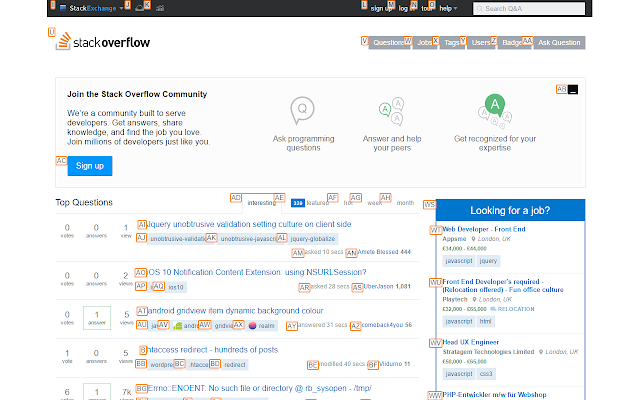This screenshot has height=400, width=640.
Task: Open Errno::ENOENT No such file question
Action: tap(260, 388)
